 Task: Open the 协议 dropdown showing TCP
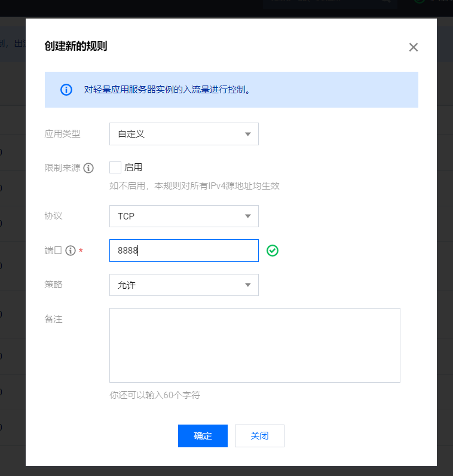click(x=184, y=216)
